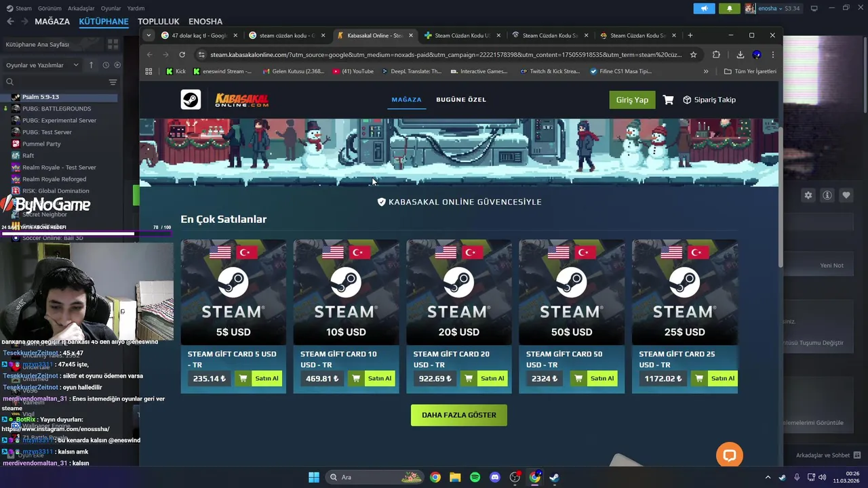Open BUGÜNE ÖZEL page on site

pyautogui.click(x=461, y=100)
